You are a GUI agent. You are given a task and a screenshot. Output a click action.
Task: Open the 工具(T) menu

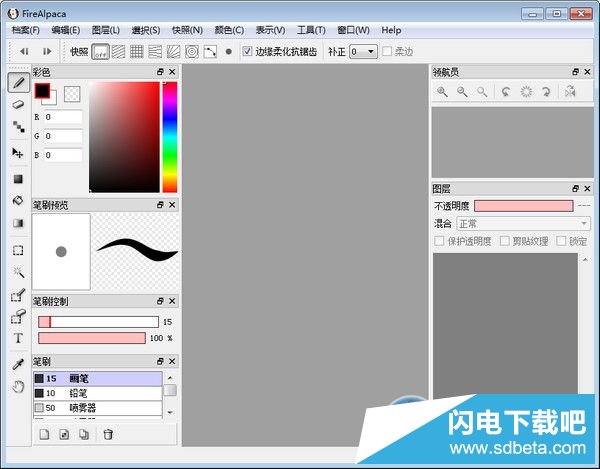[x=311, y=30]
